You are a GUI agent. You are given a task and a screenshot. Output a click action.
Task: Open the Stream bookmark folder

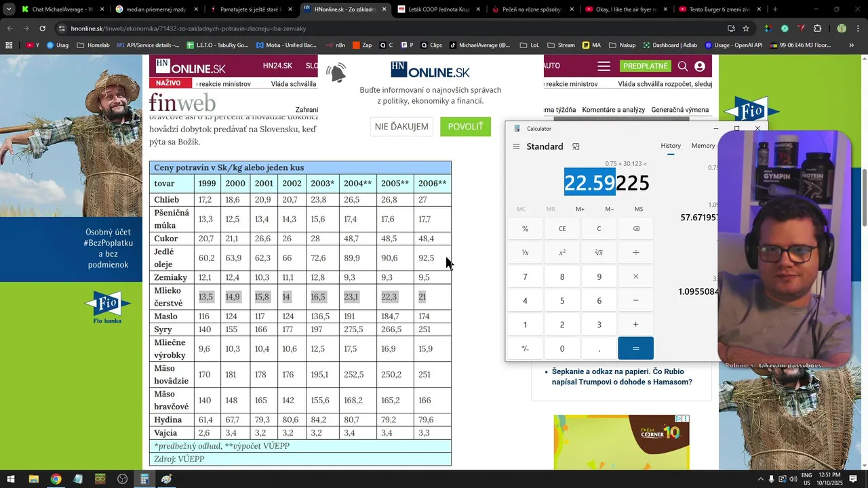tap(561, 45)
